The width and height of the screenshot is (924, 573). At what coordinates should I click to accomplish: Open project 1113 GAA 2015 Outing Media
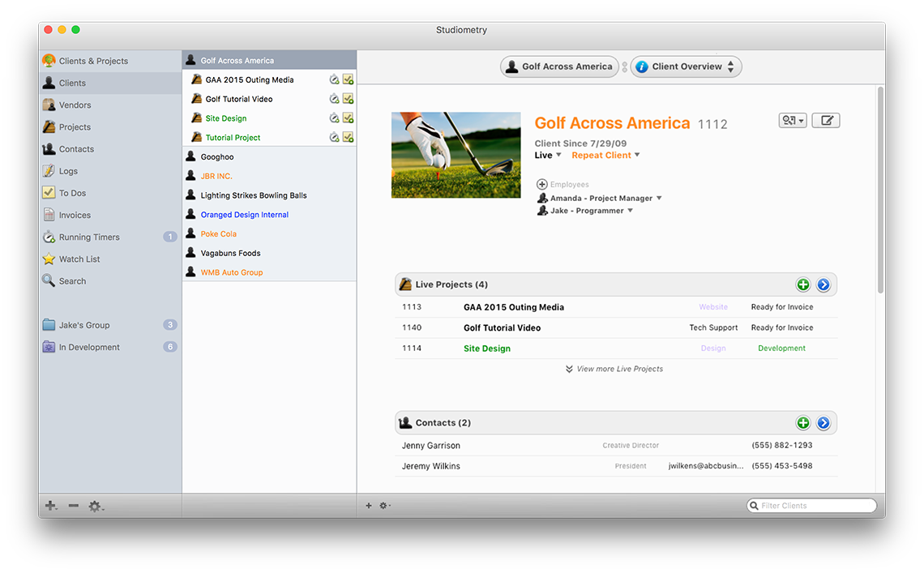(616, 307)
